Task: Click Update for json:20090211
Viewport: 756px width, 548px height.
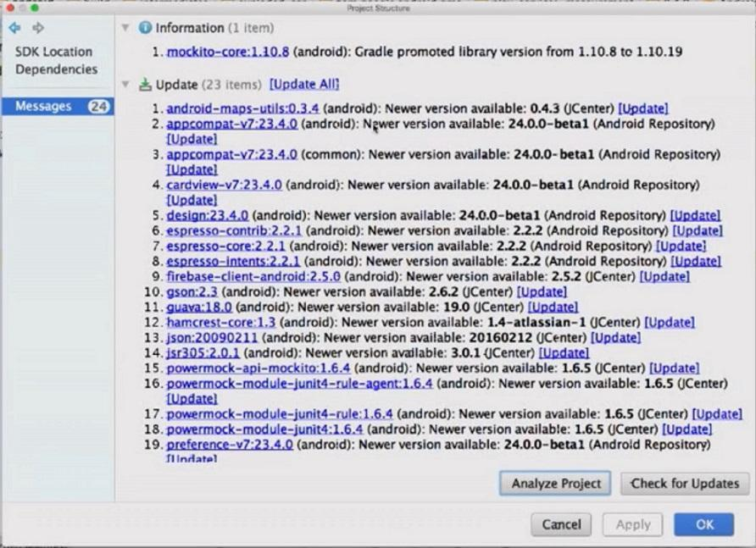Action: 615,338
